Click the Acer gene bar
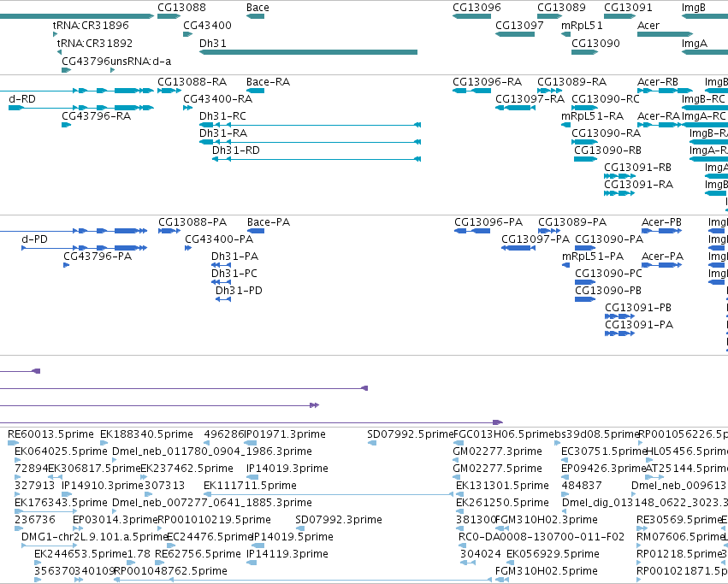Image resolution: width=728 pixels, height=584 pixels. click(x=665, y=34)
